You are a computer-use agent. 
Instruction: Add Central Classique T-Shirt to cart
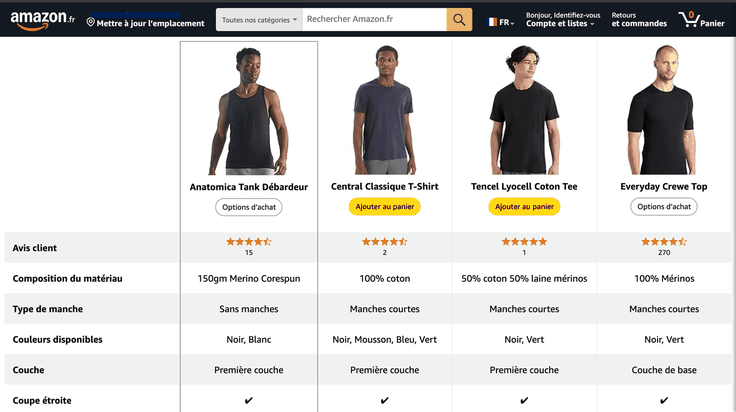click(384, 207)
